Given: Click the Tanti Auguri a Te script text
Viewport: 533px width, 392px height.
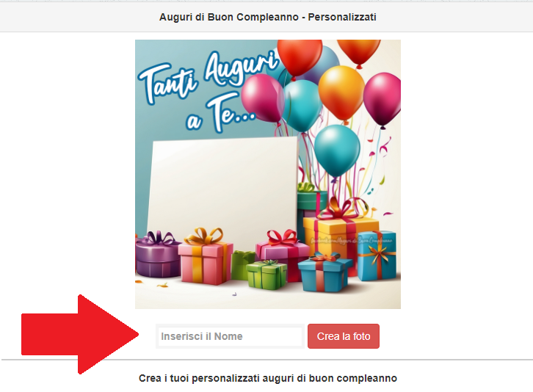Looking at the screenshot, I should coord(207,90).
